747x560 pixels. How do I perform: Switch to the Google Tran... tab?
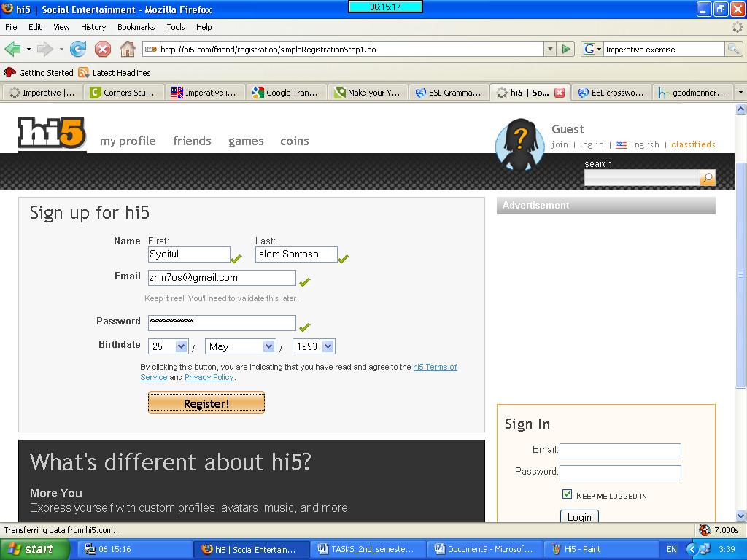(x=286, y=93)
